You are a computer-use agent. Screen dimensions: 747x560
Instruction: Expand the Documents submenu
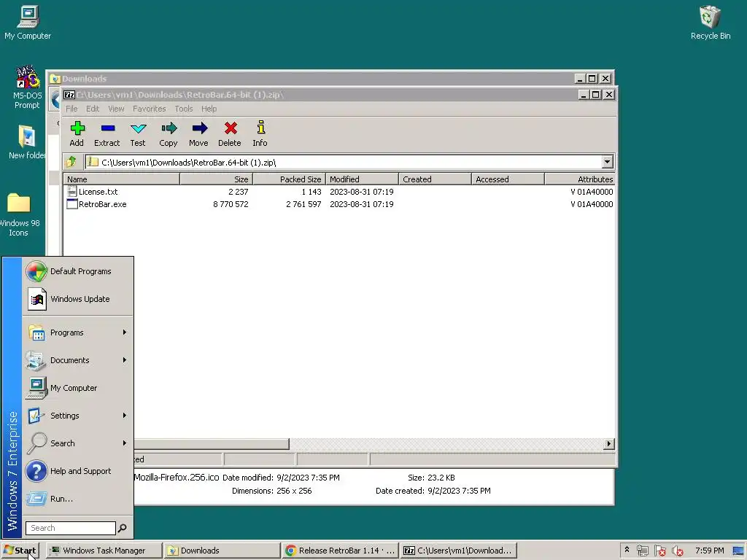tap(77, 360)
